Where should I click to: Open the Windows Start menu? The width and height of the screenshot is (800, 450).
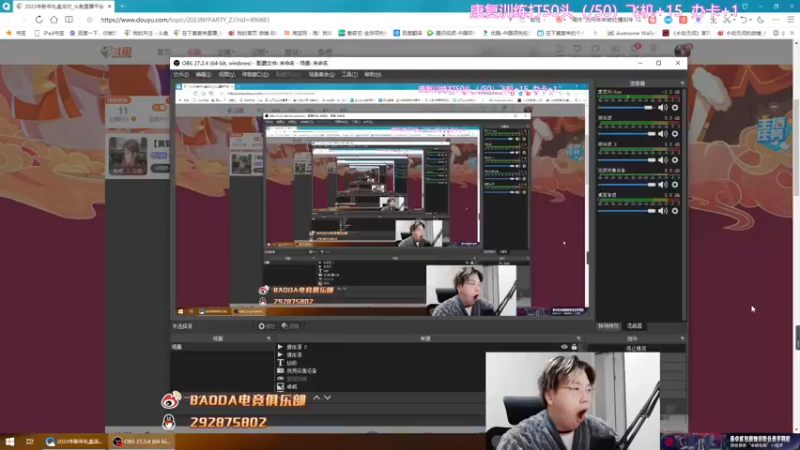(10, 441)
